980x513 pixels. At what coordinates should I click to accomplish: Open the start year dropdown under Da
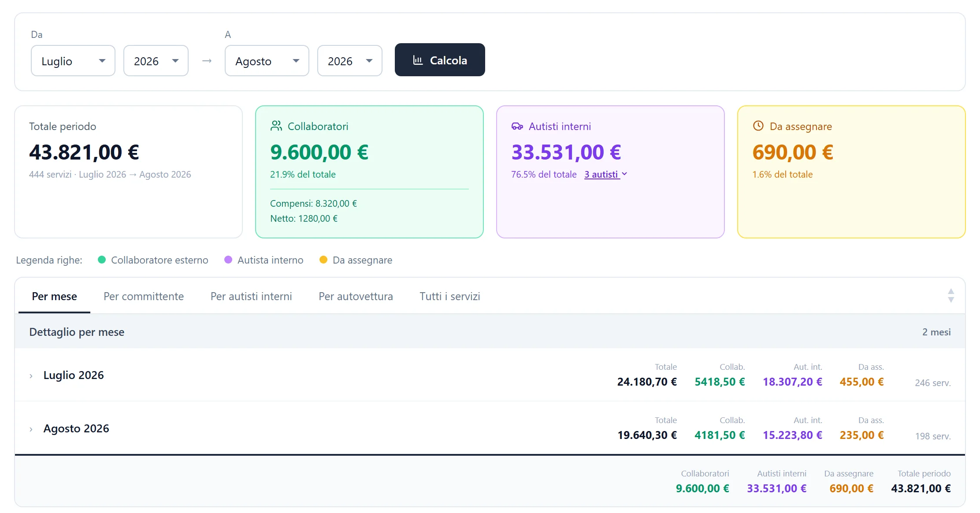coord(156,61)
